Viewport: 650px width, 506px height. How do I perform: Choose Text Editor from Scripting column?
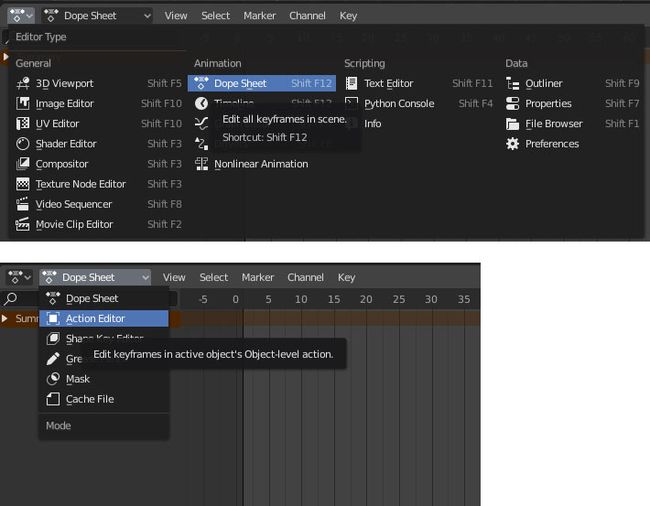[x=419, y=83]
